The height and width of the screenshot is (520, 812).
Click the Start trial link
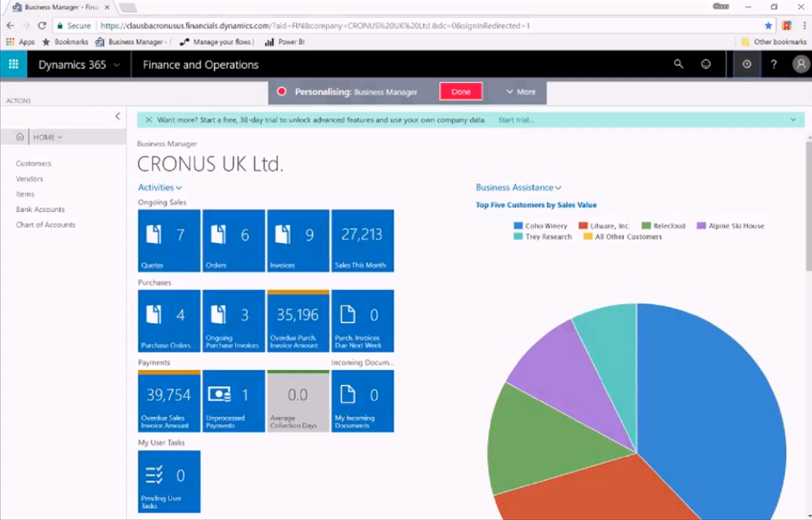pyautogui.click(x=515, y=120)
